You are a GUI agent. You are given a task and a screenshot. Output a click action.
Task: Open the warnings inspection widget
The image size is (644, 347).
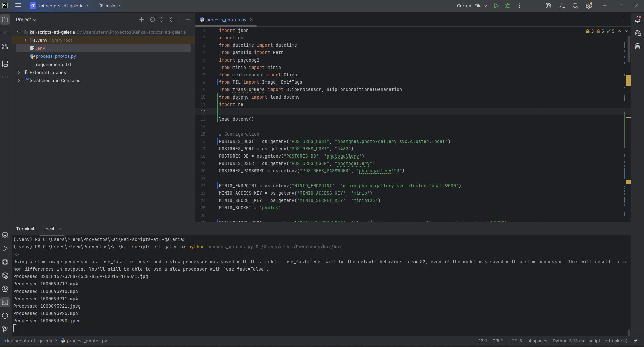(600, 31)
